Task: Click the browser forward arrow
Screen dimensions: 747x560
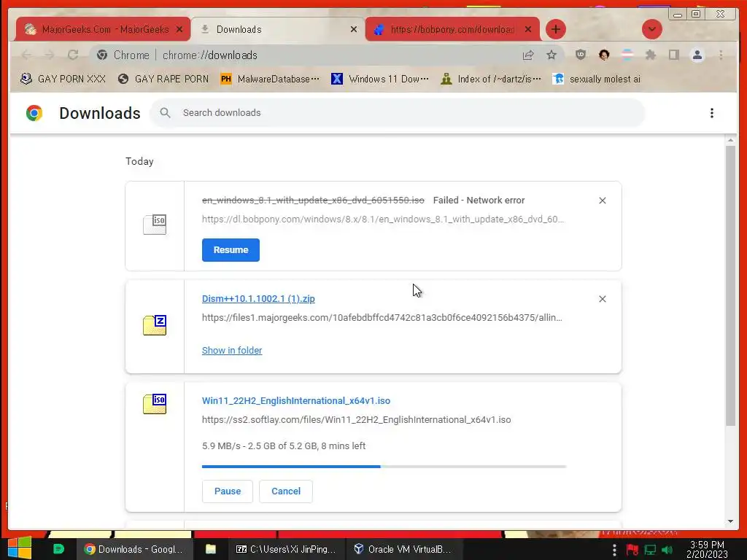Action: point(50,55)
